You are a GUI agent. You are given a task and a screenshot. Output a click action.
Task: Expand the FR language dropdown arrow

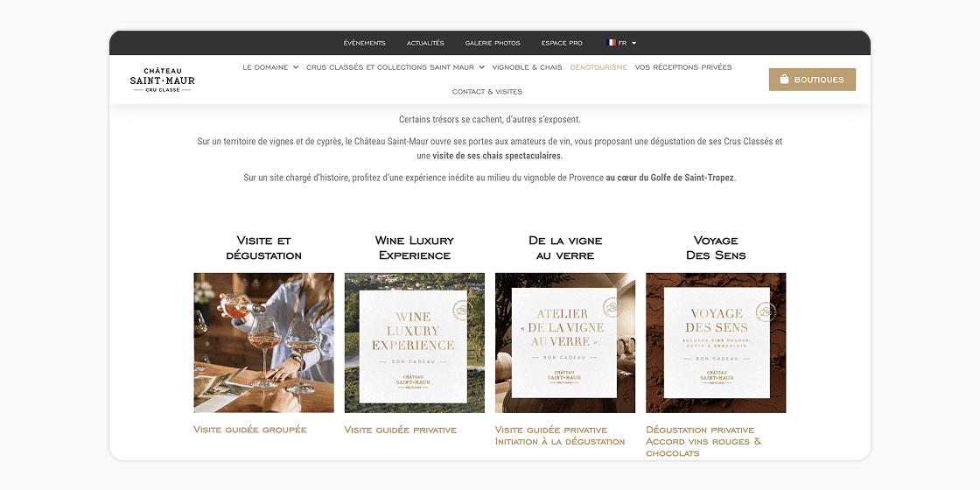633,43
